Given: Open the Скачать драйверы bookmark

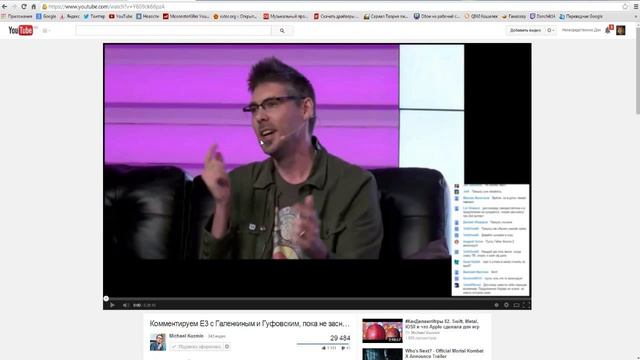Looking at the screenshot, I should [336, 16].
